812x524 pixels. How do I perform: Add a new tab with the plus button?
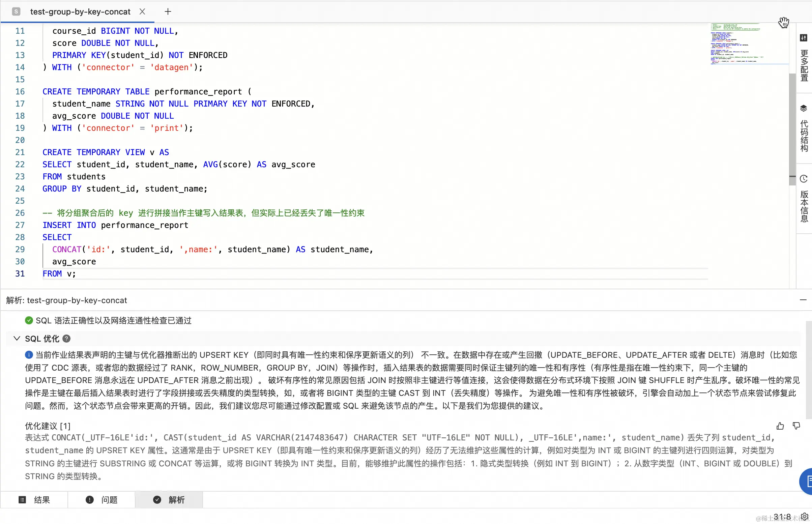click(168, 11)
